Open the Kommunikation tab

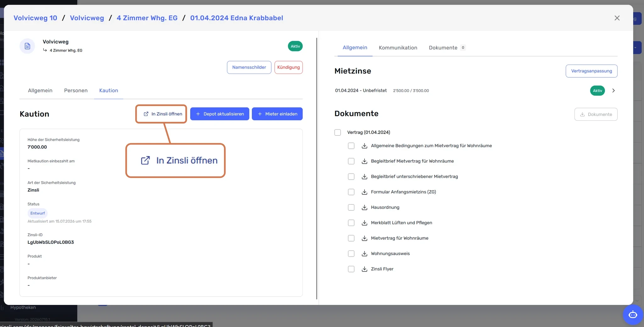(x=398, y=48)
